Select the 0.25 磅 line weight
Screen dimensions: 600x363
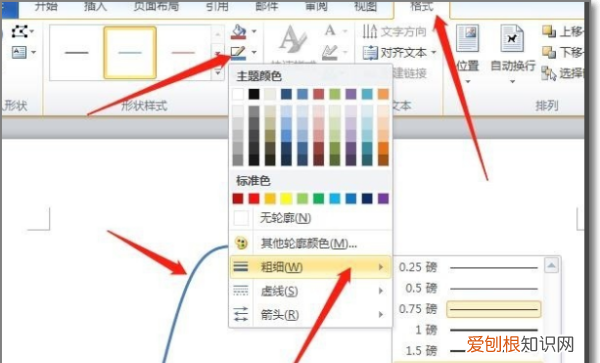point(469,267)
